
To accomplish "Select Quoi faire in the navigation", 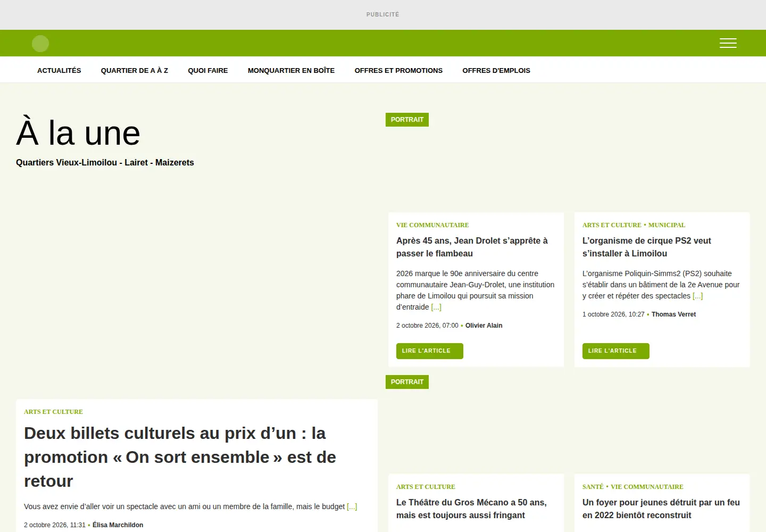I will (x=208, y=70).
